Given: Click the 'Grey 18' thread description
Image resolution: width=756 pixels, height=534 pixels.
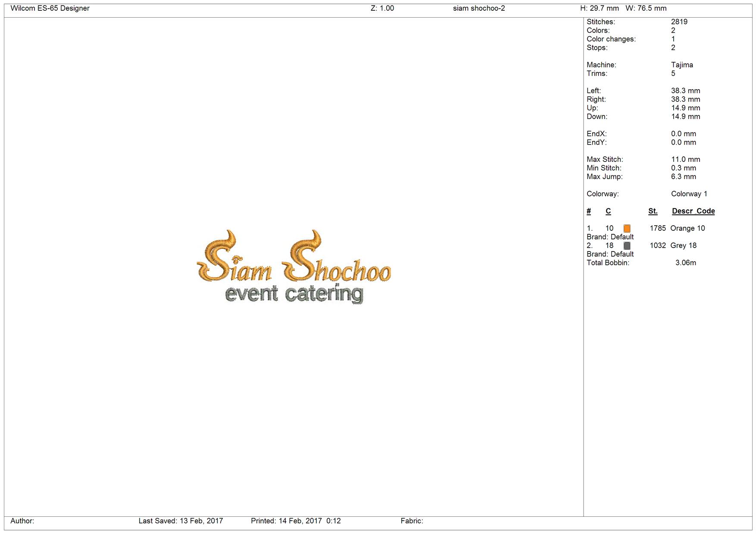Looking at the screenshot, I should (x=683, y=245).
